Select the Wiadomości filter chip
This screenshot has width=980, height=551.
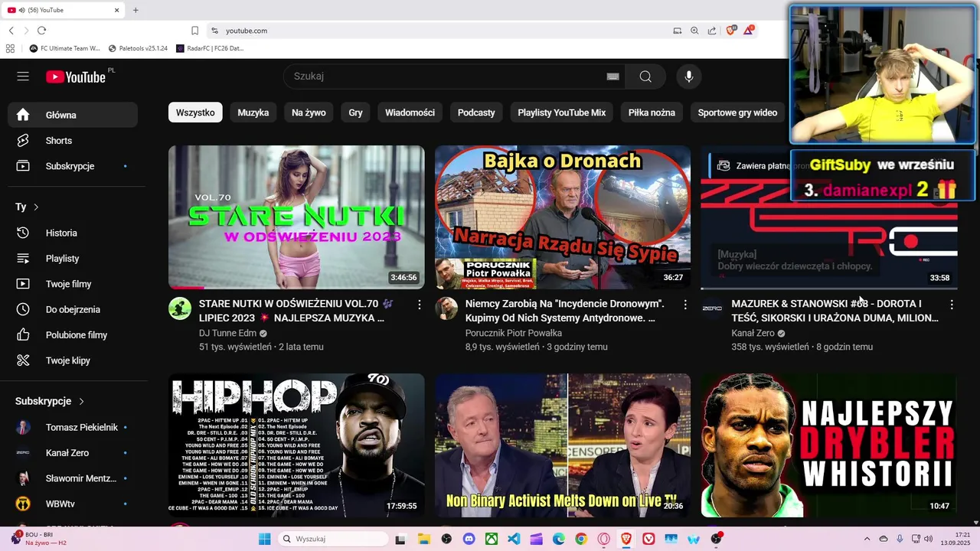click(x=410, y=112)
